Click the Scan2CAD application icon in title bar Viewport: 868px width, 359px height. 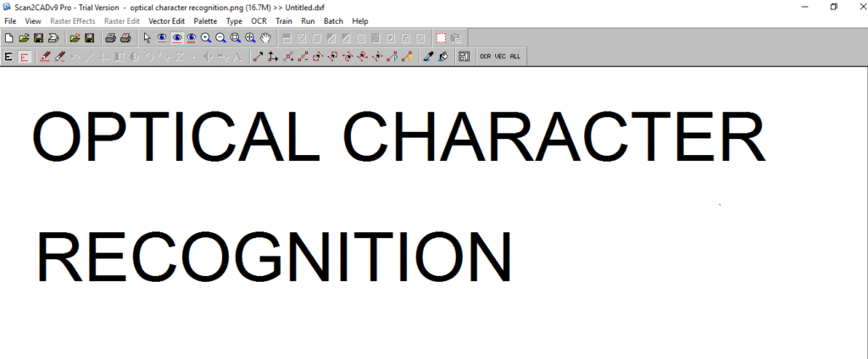[7, 7]
